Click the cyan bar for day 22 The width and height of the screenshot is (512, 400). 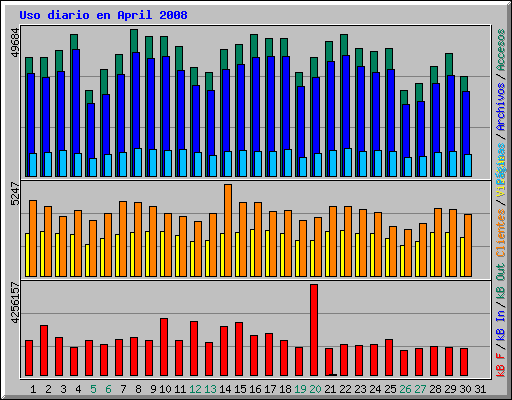tap(348, 162)
